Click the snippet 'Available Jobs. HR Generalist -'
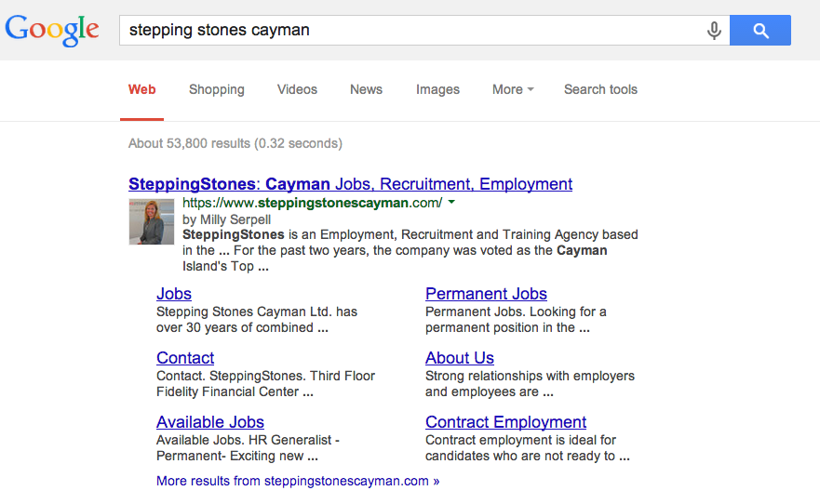Viewport: 820px width, 504px height. coord(248,440)
